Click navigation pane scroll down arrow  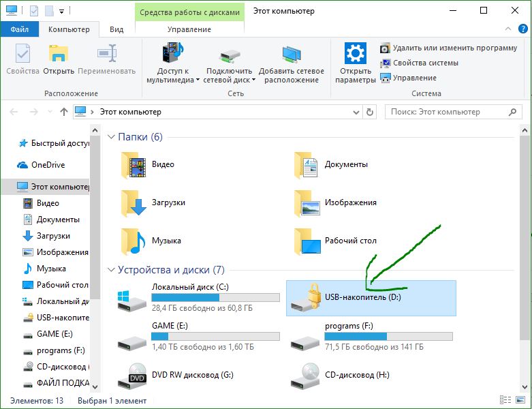click(95, 387)
